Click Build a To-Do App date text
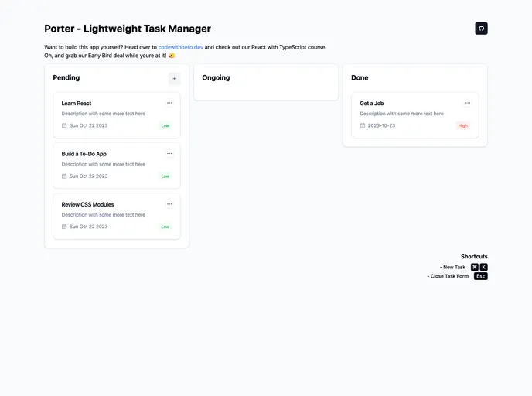This screenshot has width=532, height=396. 89,176
